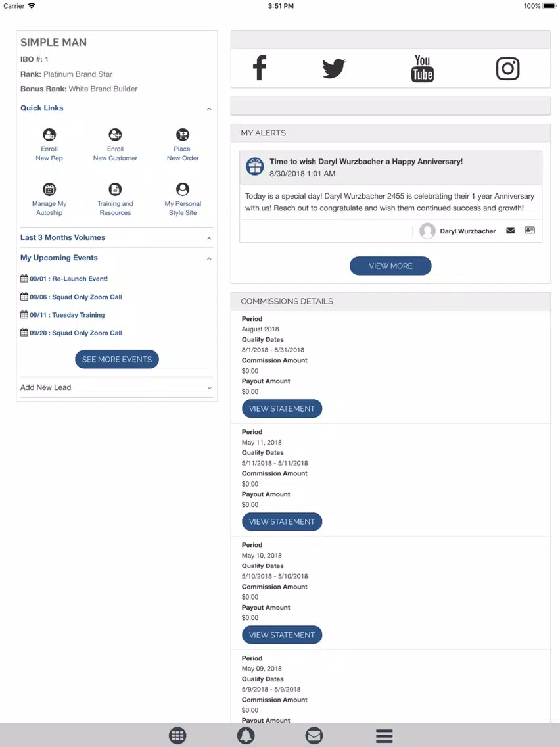Click the battery indicator in status bar
The height and width of the screenshot is (747, 560).
point(549,6)
